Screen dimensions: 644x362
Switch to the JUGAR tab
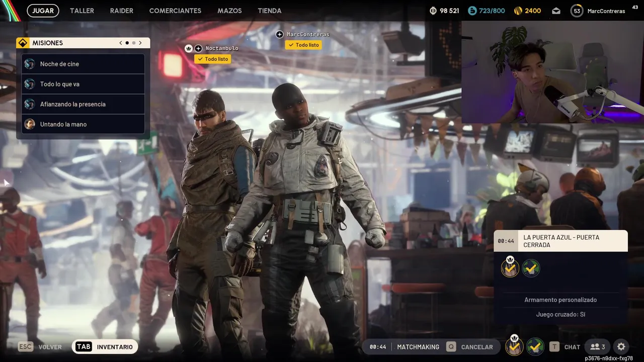(x=43, y=11)
